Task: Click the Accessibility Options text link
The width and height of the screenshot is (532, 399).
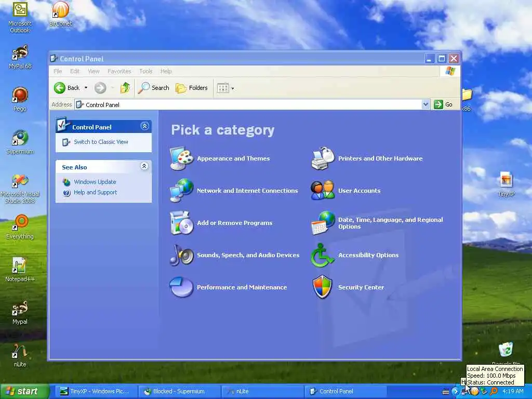Action: point(368,255)
